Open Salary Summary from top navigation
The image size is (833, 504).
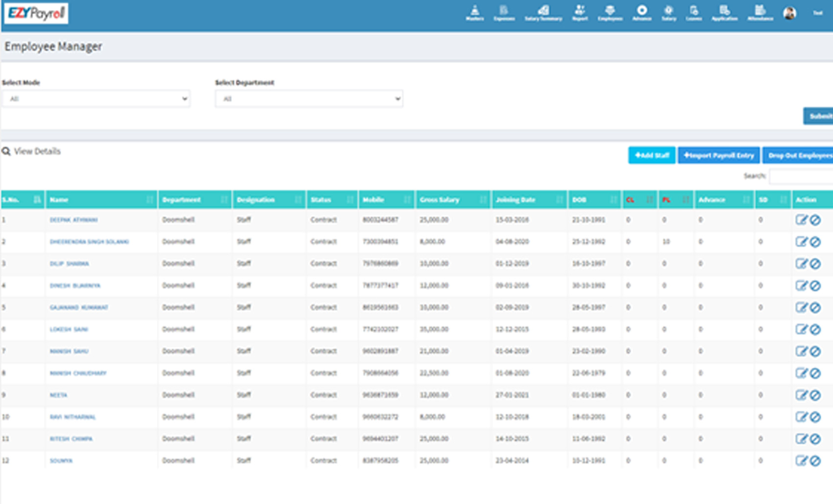(x=543, y=13)
